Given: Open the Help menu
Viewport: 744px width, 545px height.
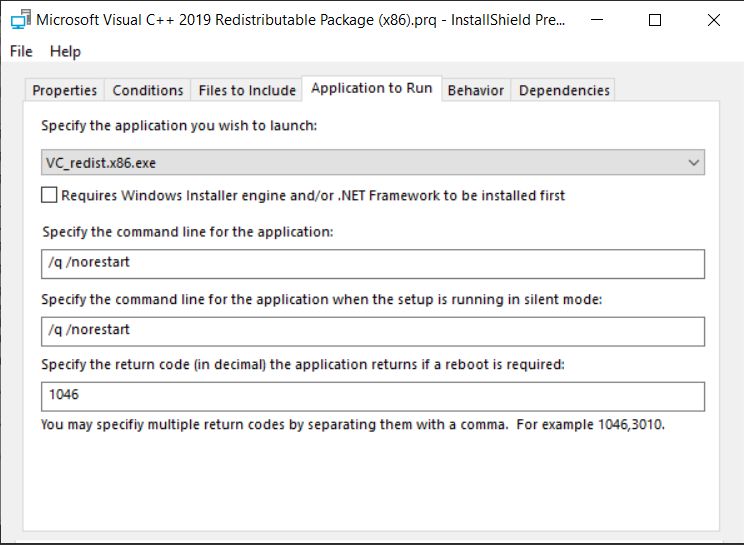Looking at the screenshot, I should [x=65, y=51].
